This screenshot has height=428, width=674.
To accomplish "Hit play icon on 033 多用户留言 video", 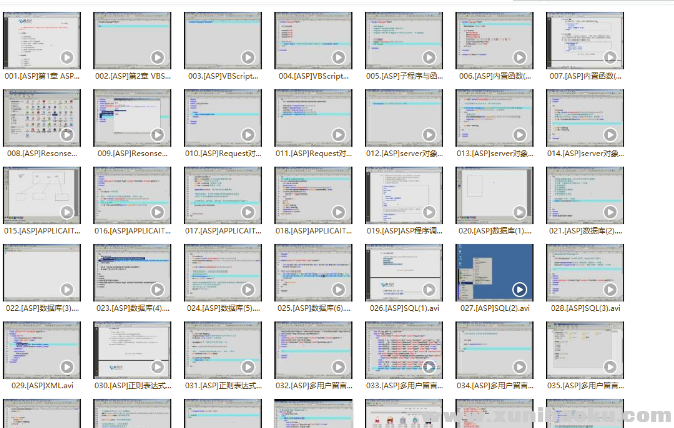I will 429,367.
